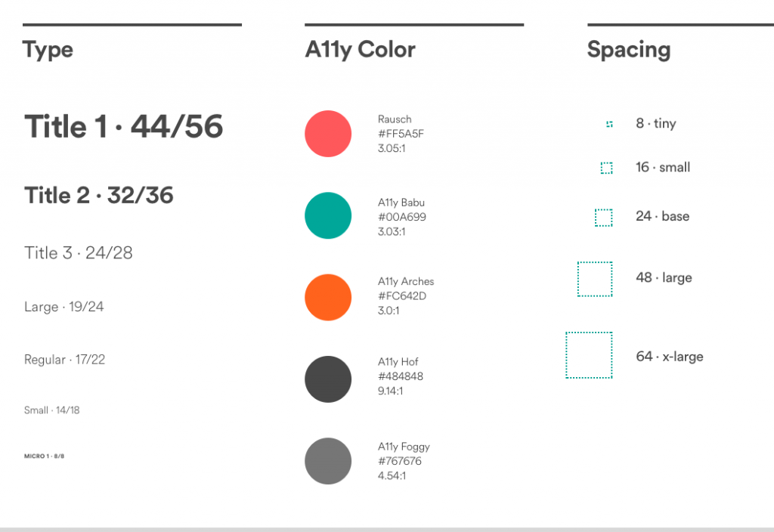Select the 48 large dotted square

pos(595,280)
